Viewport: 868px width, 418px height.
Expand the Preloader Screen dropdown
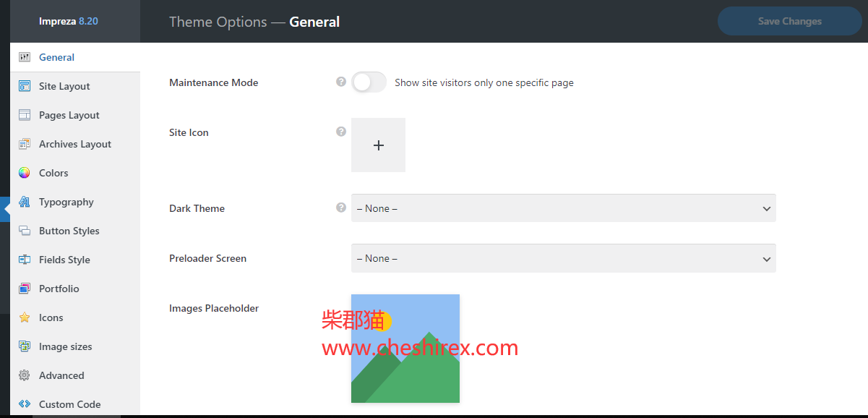[x=563, y=258]
